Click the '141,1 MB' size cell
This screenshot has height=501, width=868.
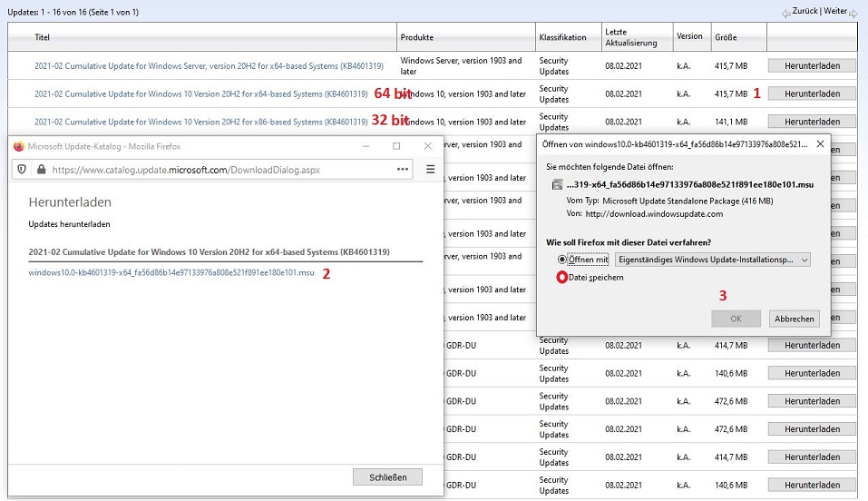pos(731,122)
